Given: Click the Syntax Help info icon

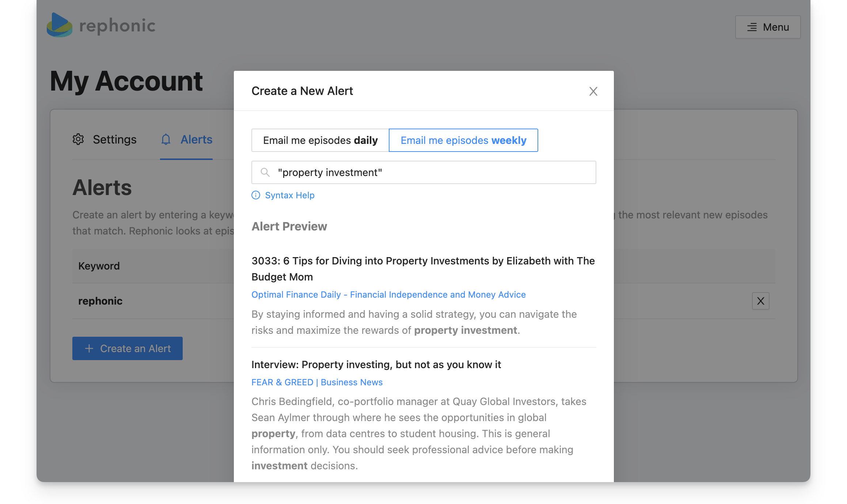Looking at the screenshot, I should (x=256, y=195).
